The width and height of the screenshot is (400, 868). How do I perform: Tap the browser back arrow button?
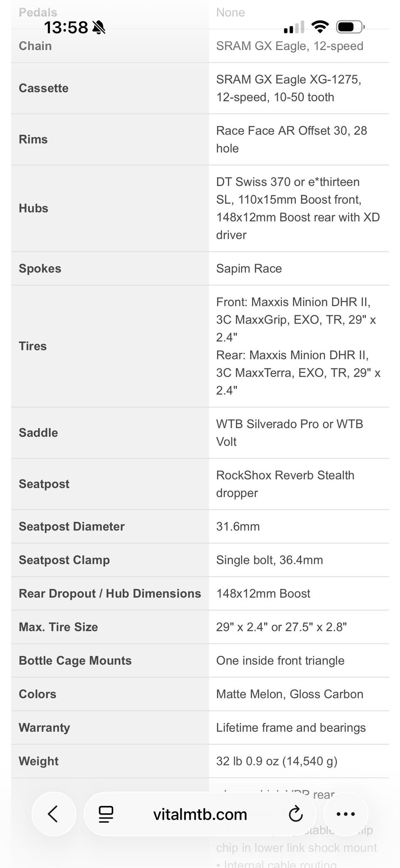(x=53, y=814)
